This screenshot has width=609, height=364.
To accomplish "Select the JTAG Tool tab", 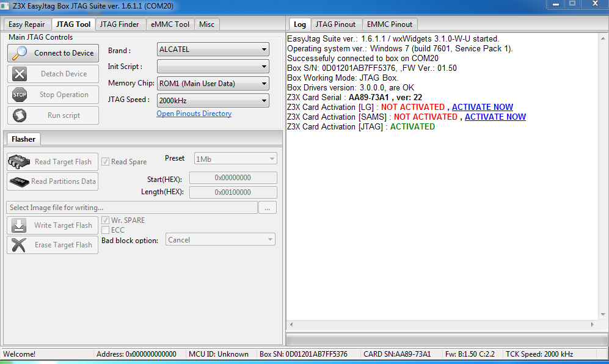I will pos(73,24).
